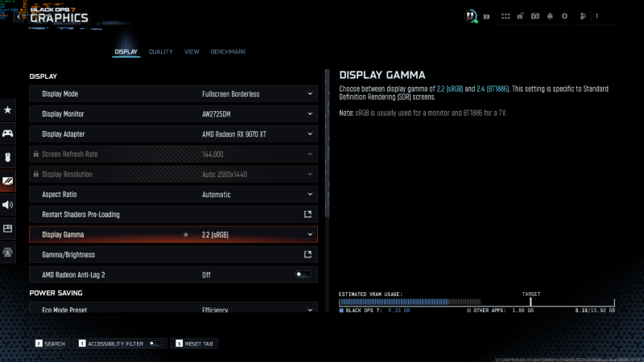Open Gamma/Brightness external adjustment icon
Screen dimensions: 644x362
[308, 254]
